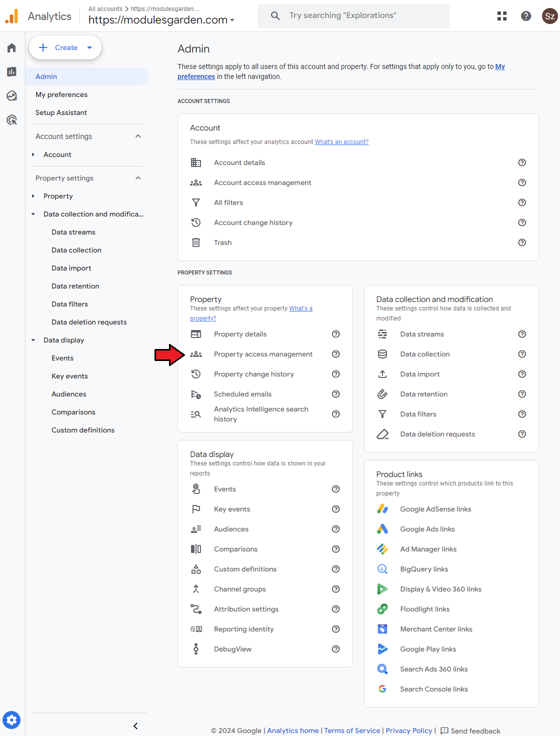Click the Trash bin icon
Image resolution: width=560 pixels, height=736 pixels.
(196, 242)
